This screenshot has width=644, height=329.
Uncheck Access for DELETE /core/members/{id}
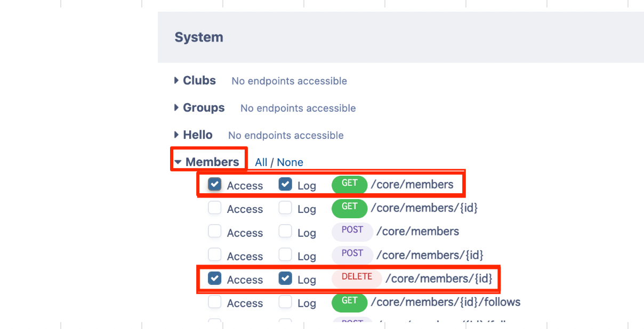(x=215, y=278)
